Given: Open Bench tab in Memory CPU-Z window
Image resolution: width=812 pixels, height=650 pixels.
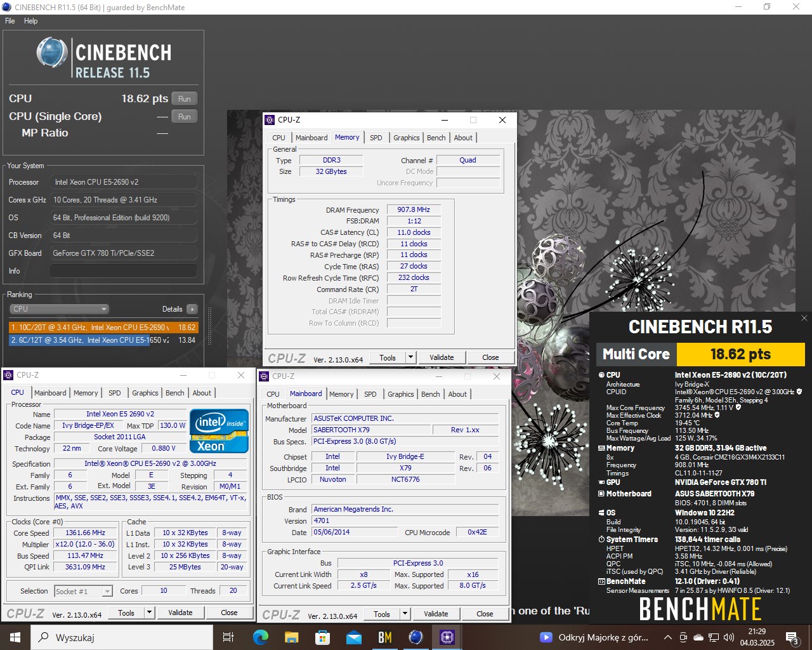Looking at the screenshot, I should 436,138.
